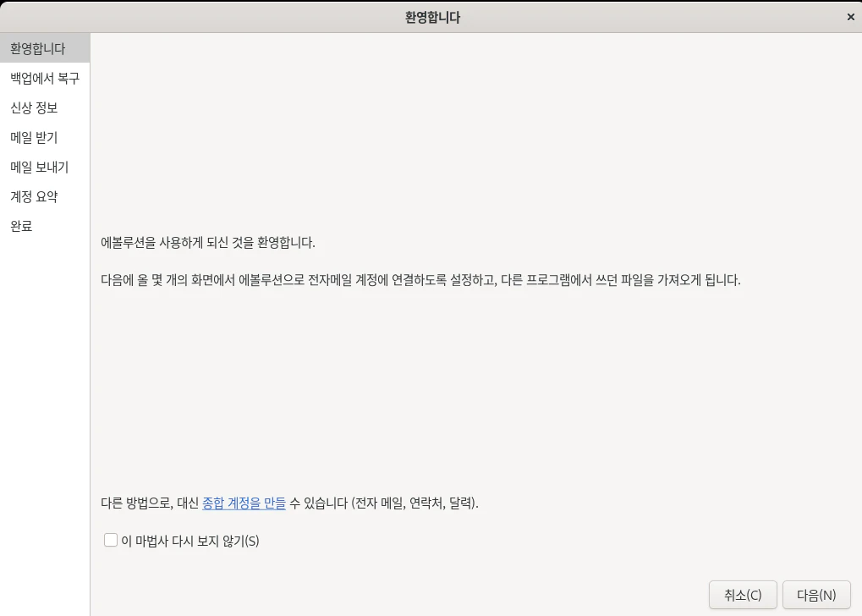
Task: Open the 메일 보내기 step
Action: pyautogui.click(x=45, y=168)
